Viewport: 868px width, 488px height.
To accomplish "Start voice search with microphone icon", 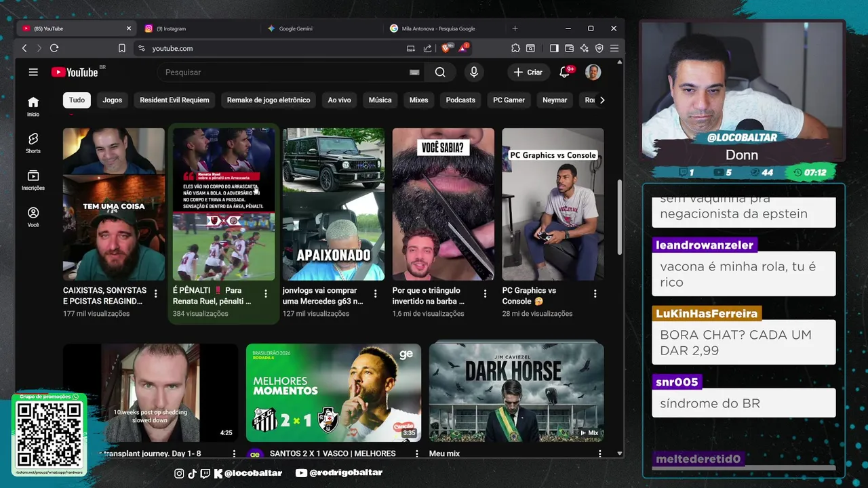I will pyautogui.click(x=474, y=72).
